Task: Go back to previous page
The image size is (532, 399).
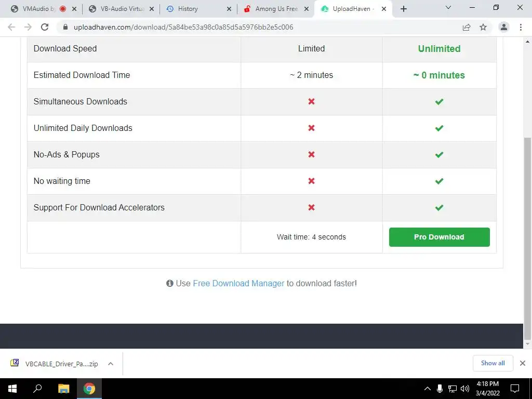Action: click(x=11, y=27)
